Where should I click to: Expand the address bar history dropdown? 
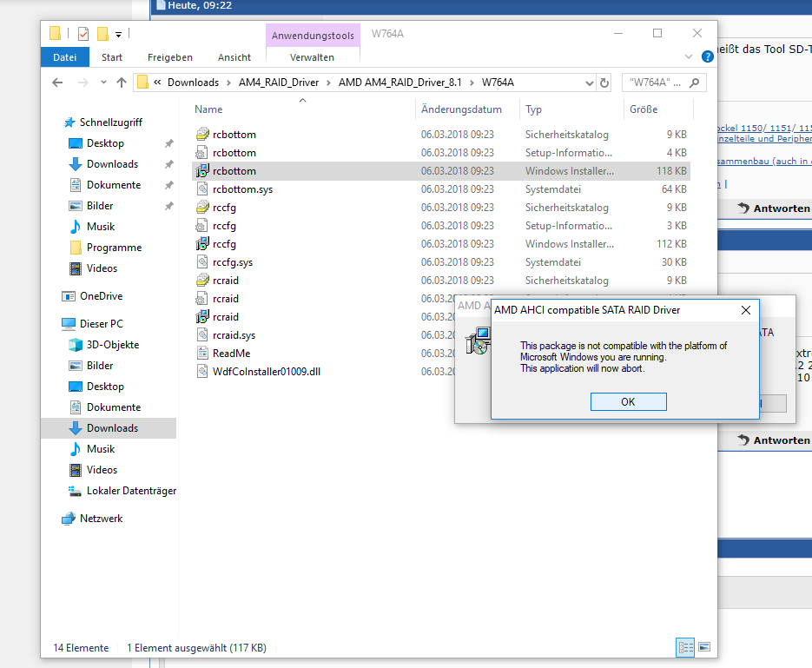(x=589, y=83)
